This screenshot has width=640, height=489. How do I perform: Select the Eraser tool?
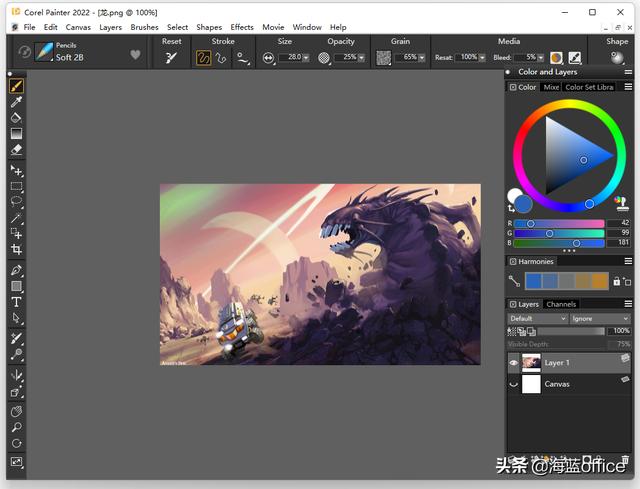click(x=16, y=149)
